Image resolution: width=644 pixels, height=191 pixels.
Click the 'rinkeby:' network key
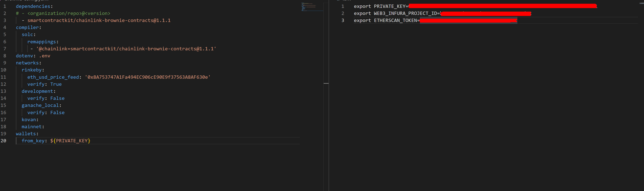(33, 70)
